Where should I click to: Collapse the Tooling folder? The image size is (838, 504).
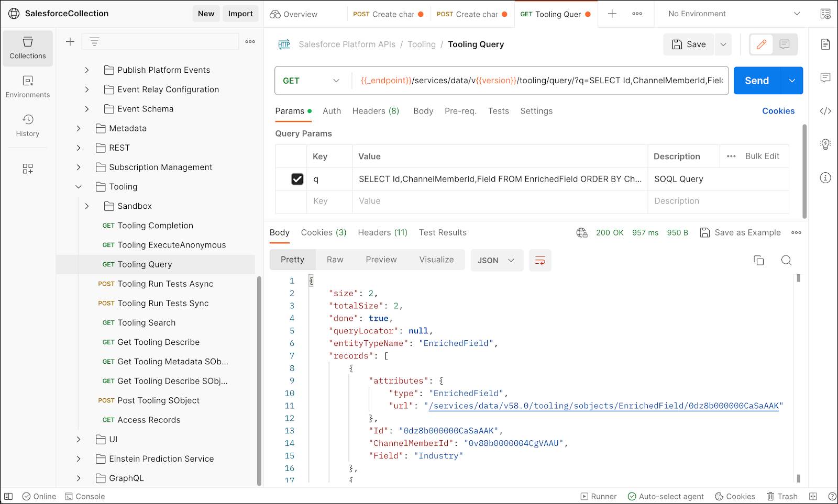coord(79,187)
